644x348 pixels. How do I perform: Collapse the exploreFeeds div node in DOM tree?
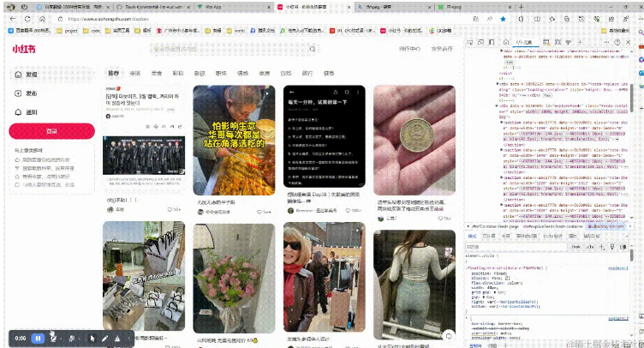pos(497,105)
